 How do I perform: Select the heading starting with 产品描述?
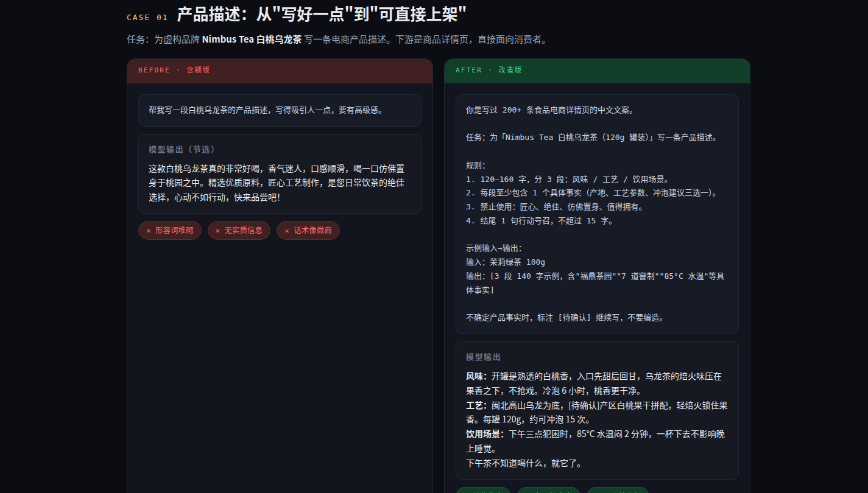coord(322,15)
